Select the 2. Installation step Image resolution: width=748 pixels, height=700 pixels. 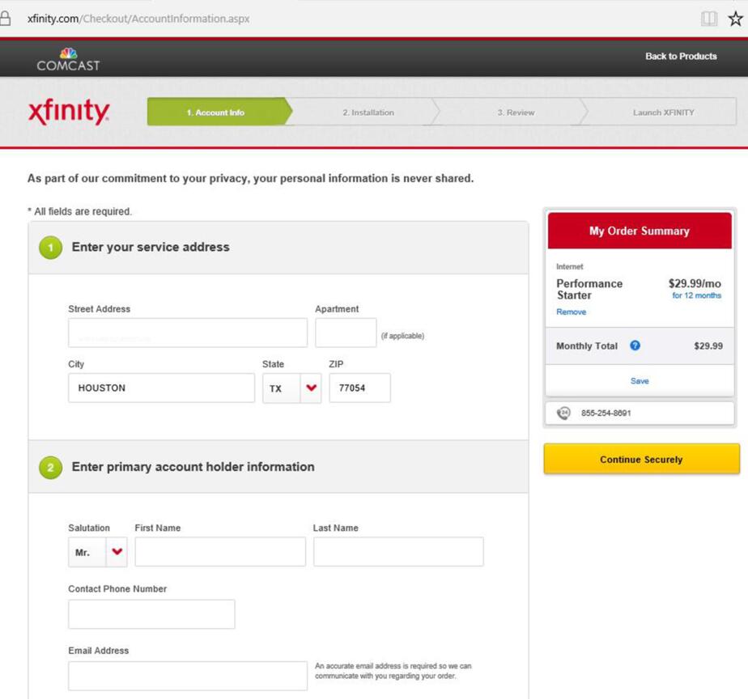tap(368, 112)
